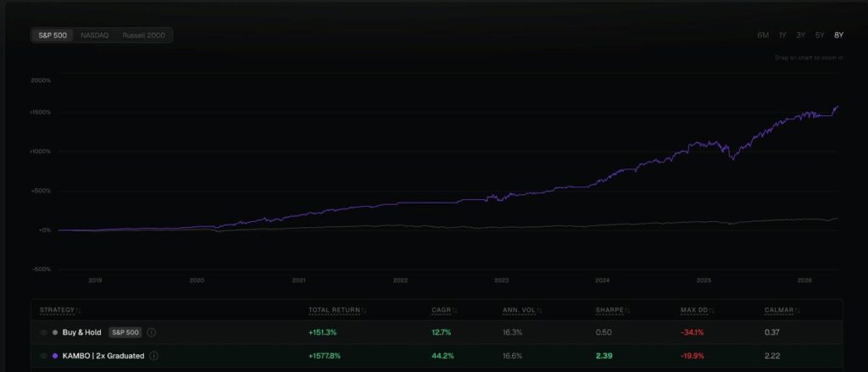The image size is (868, 372).
Task: Set chart range to 8Y
Action: pyautogui.click(x=838, y=36)
